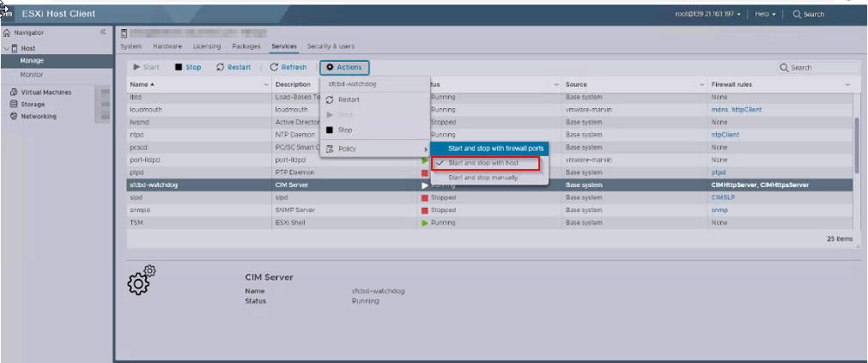Select the TSM ESXi Shell row
Viewport: 868px width, 363px height.
pyautogui.click(x=490, y=223)
